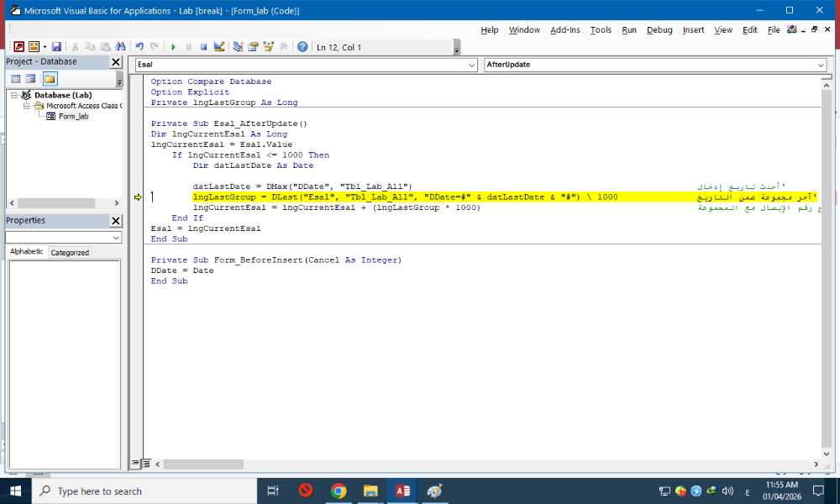The width and height of the screenshot is (840, 504).
Task: Open the AfterUpdate procedure dropdown
Action: click(x=820, y=65)
